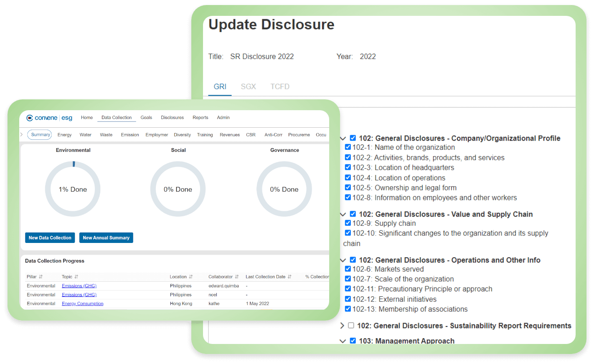Toggle the 102-9 Supply chain checkbox
The image size is (594, 364).
point(348,223)
